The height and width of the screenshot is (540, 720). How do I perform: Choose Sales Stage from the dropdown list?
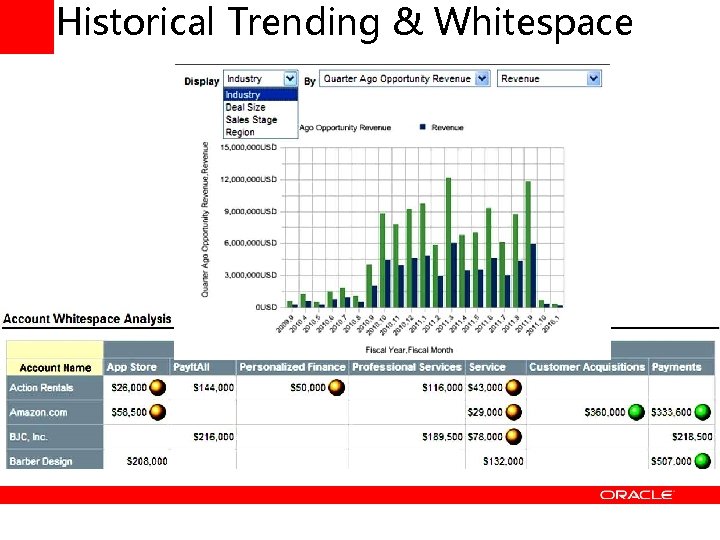point(260,119)
